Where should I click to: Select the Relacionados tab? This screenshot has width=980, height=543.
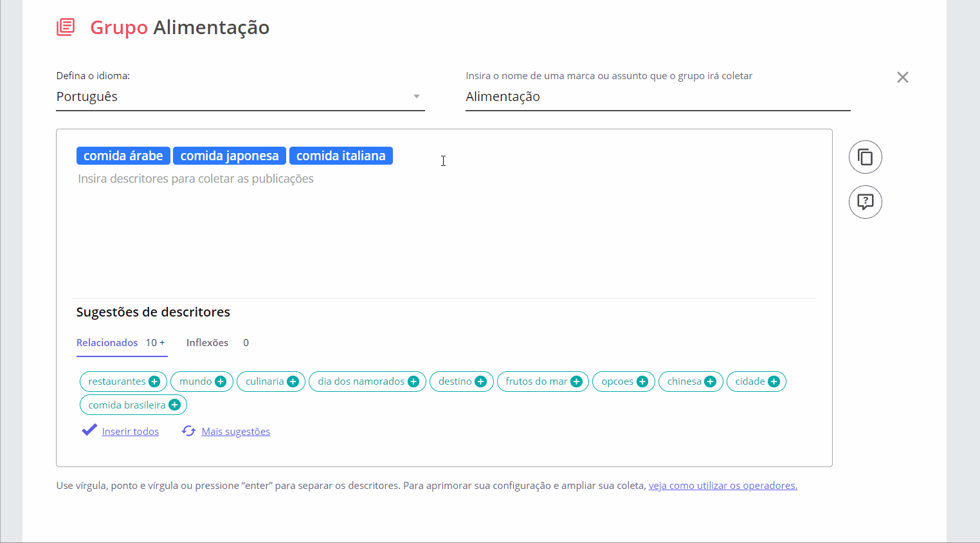107,343
